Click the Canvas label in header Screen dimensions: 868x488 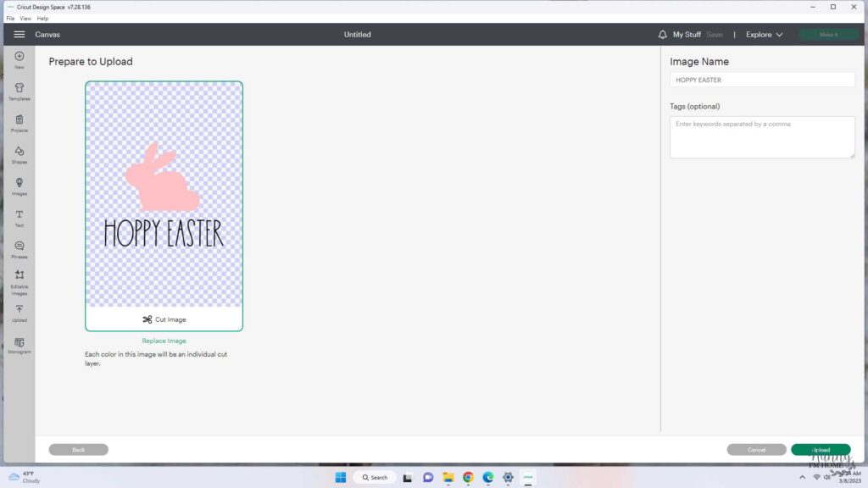(47, 34)
